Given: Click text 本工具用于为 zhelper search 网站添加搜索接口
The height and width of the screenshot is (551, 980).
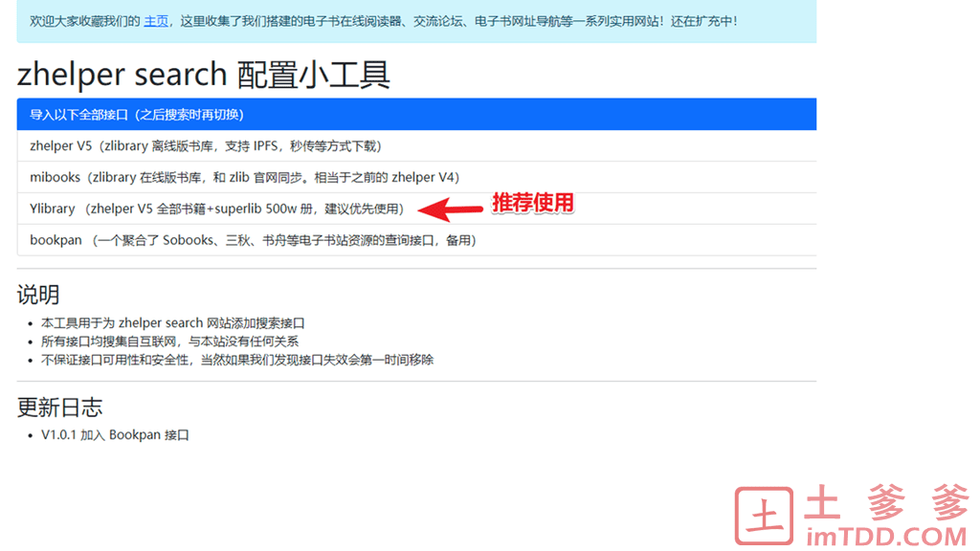Looking at the screenshot, I should [172, 323].
